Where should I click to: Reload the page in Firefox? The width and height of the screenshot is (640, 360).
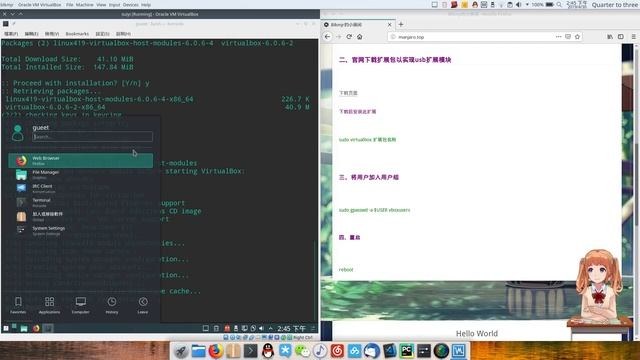click(x=349, y=37)
